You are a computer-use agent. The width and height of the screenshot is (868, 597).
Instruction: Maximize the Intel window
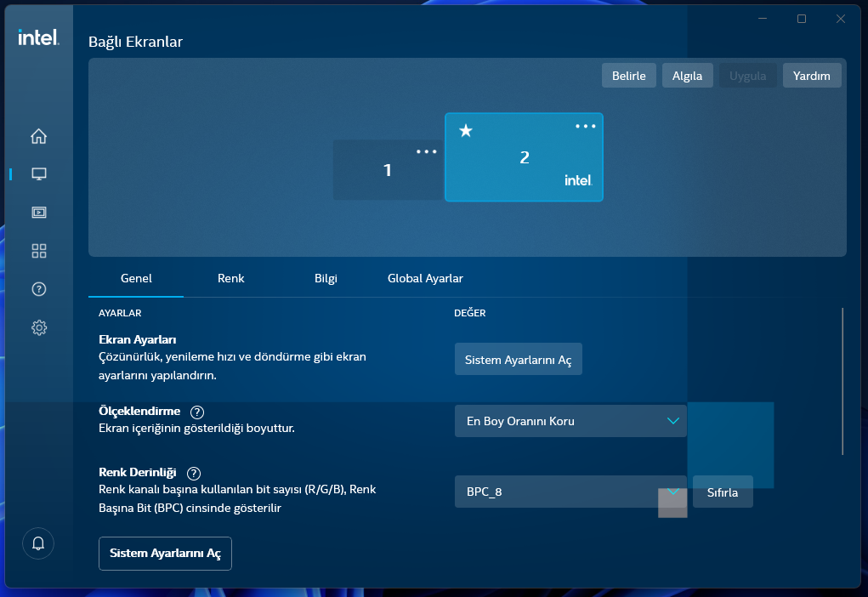tap(801, 19)
